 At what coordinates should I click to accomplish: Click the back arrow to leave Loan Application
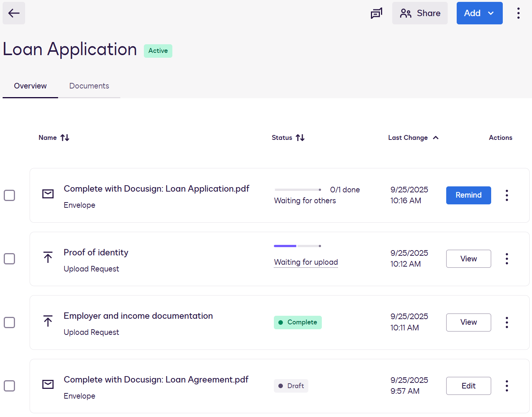tap(13, 13)
